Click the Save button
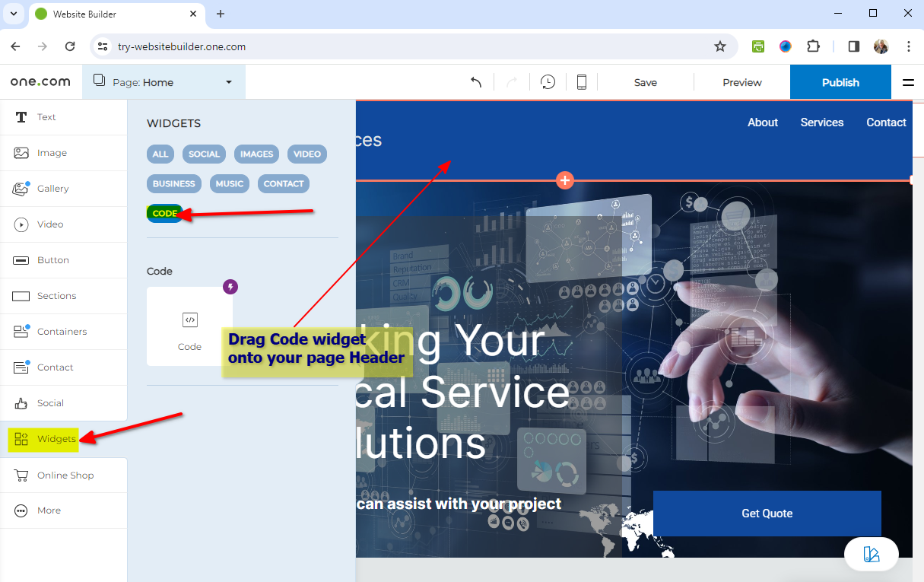The width and height of the screenshot is (924, 582). tap(646, 82)
